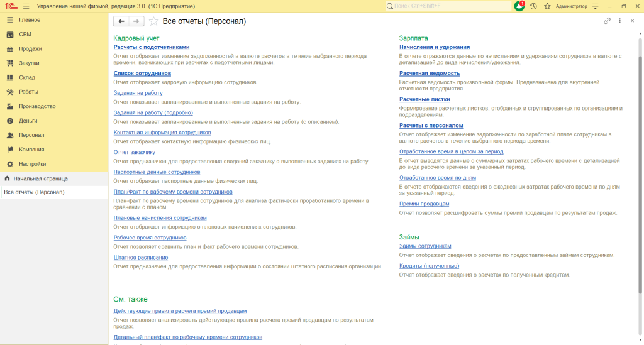The height and width of the screenshot is (345, 644).
Task: Open the Продажи section
Action: pos(30,48)
